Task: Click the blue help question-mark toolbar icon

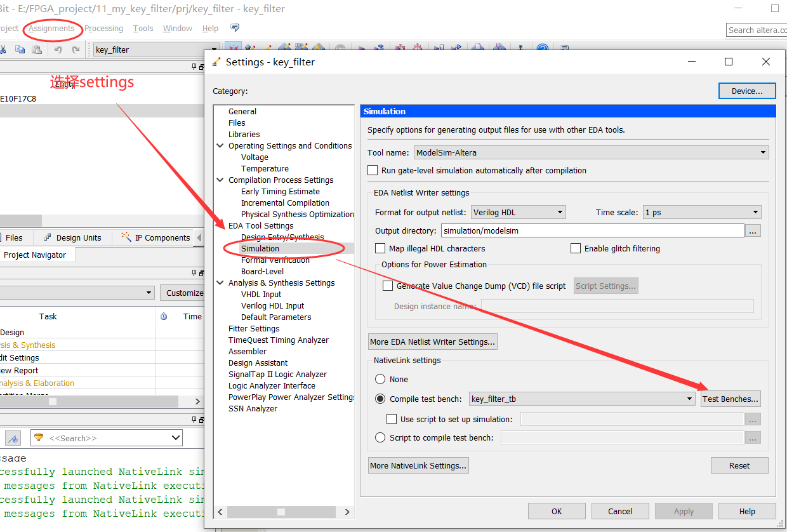Action: point(542,49)
